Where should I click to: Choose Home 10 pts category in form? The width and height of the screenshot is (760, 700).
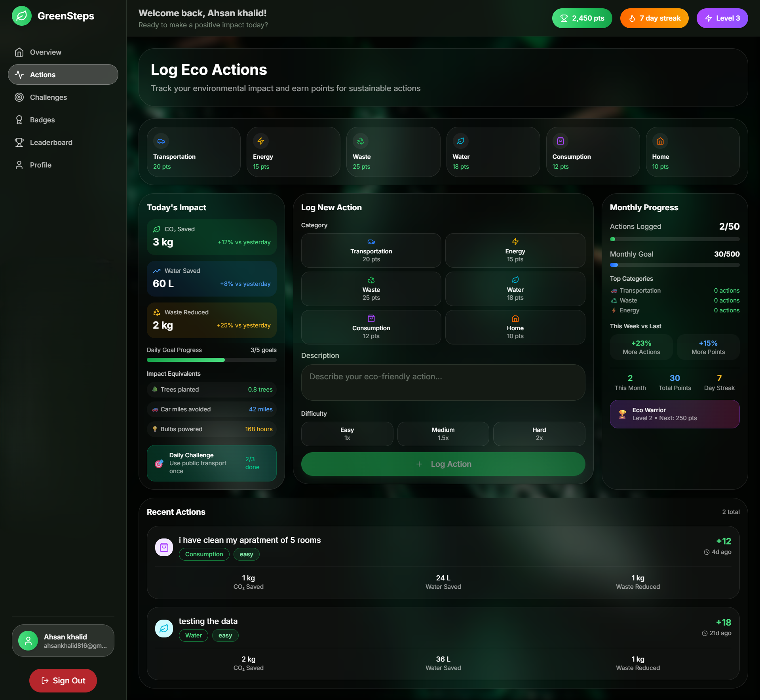click(515, 327)
